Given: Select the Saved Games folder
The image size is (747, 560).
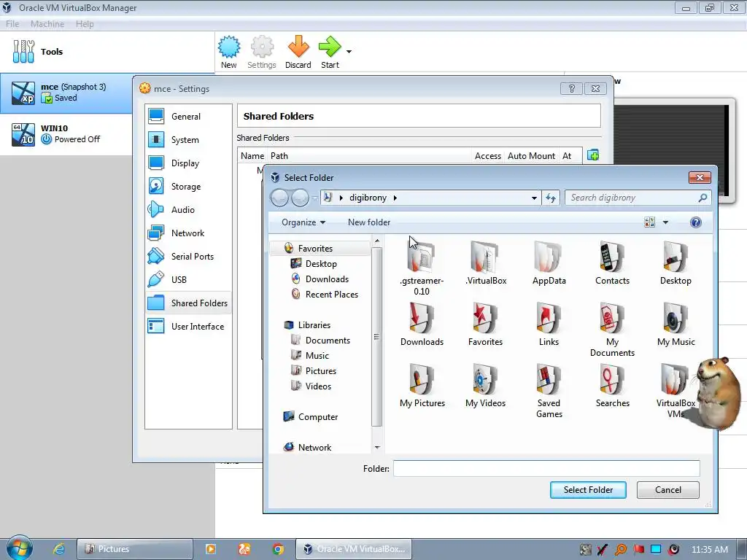Looking at the screenshot, I should pyautogui.click(x=549, y=391).
